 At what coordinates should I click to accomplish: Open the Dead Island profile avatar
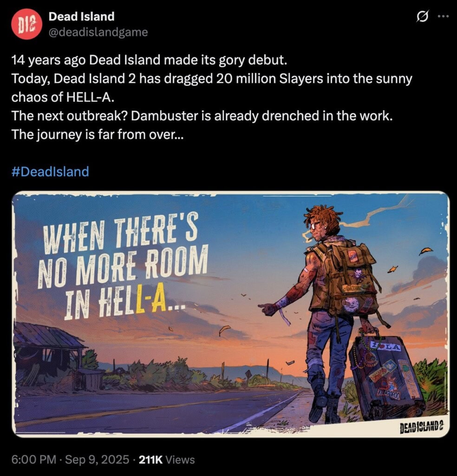(26, 24)
